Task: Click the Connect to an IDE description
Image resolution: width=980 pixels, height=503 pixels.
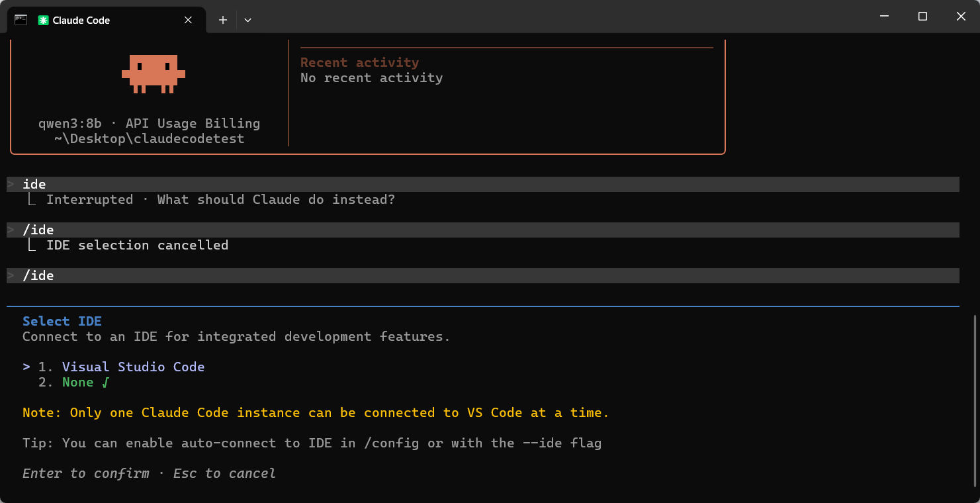Action: pos(236,336)
